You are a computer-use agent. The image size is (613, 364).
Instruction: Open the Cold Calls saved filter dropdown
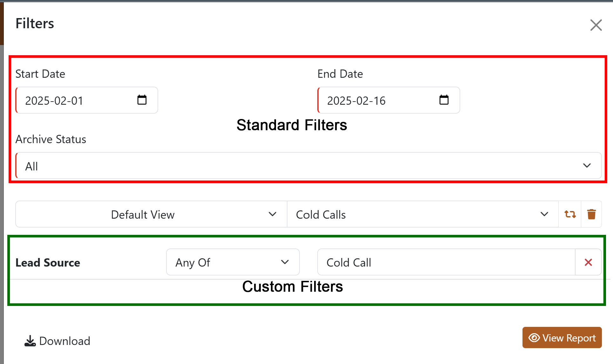click(x=422, y=214)
